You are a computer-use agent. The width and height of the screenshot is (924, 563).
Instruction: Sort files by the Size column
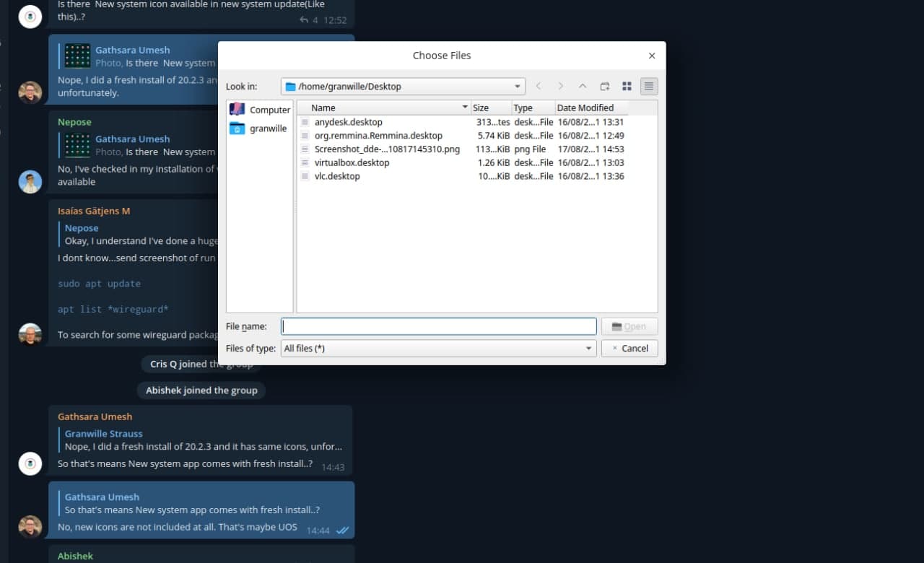(x=491, y=108)
